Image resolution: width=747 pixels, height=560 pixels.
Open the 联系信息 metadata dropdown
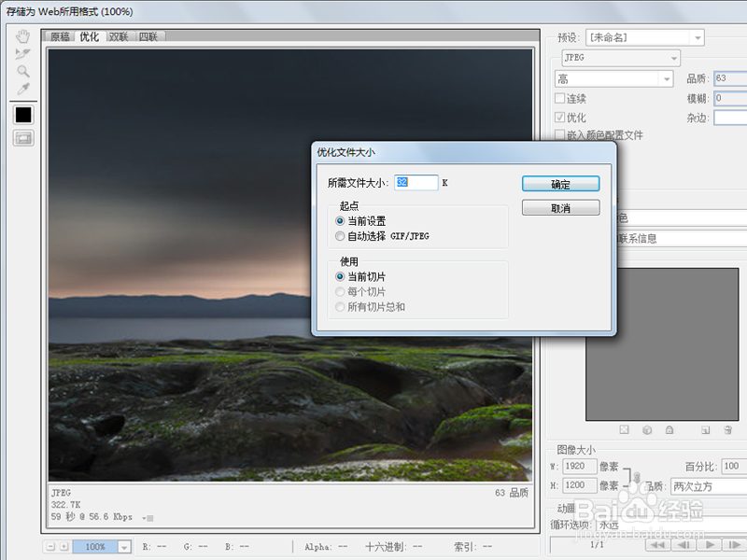(x=682, y=239)
